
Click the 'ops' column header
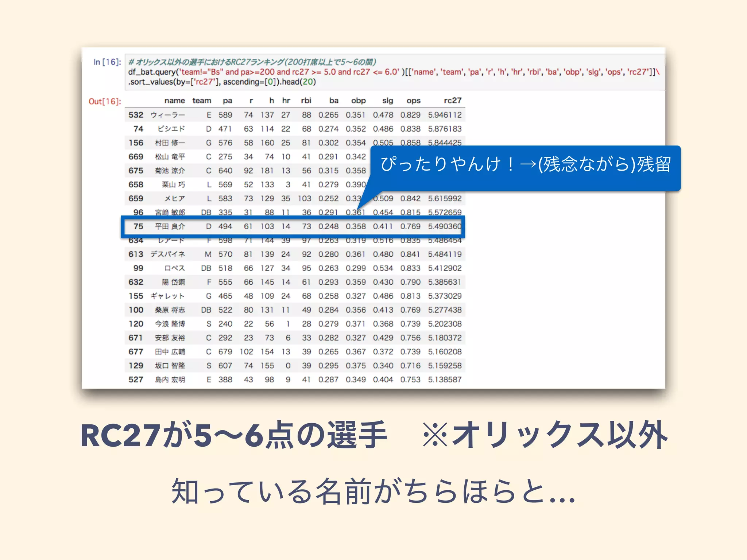pos(414,101)
